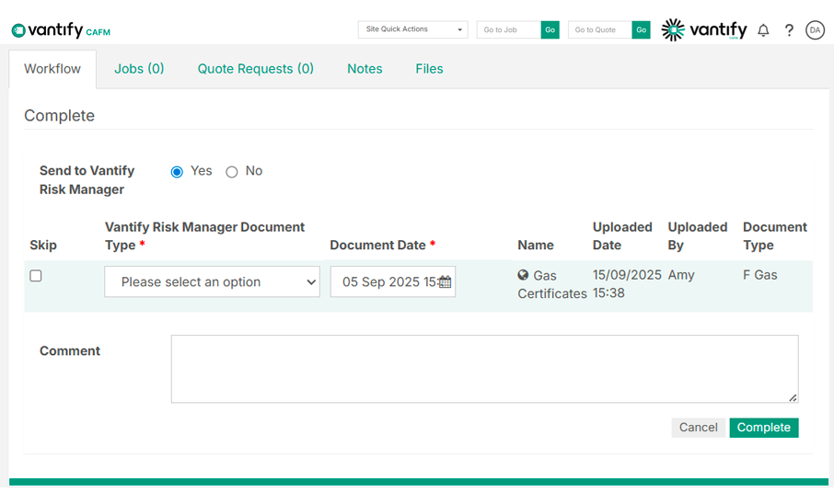Screen dimensions: 834x504
Task: Switch to the Jobs (0) tab
Action: click(x=139, y=69)
